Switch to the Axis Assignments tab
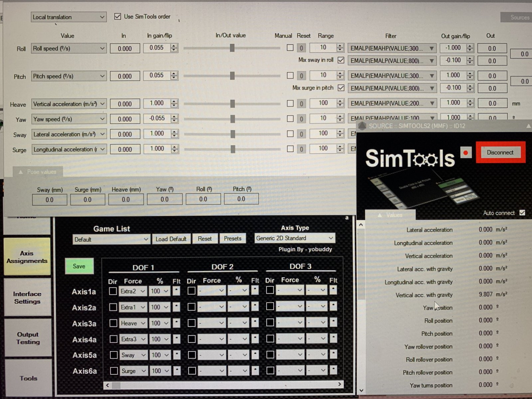This screenshot has height=399, width=532. (x=27, y=257)
